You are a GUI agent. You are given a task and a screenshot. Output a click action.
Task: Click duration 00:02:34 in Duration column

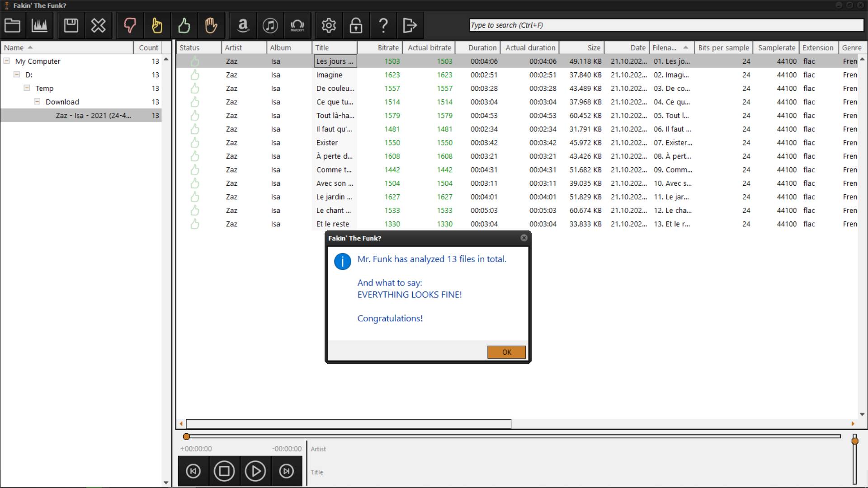[x=484, y=129]
